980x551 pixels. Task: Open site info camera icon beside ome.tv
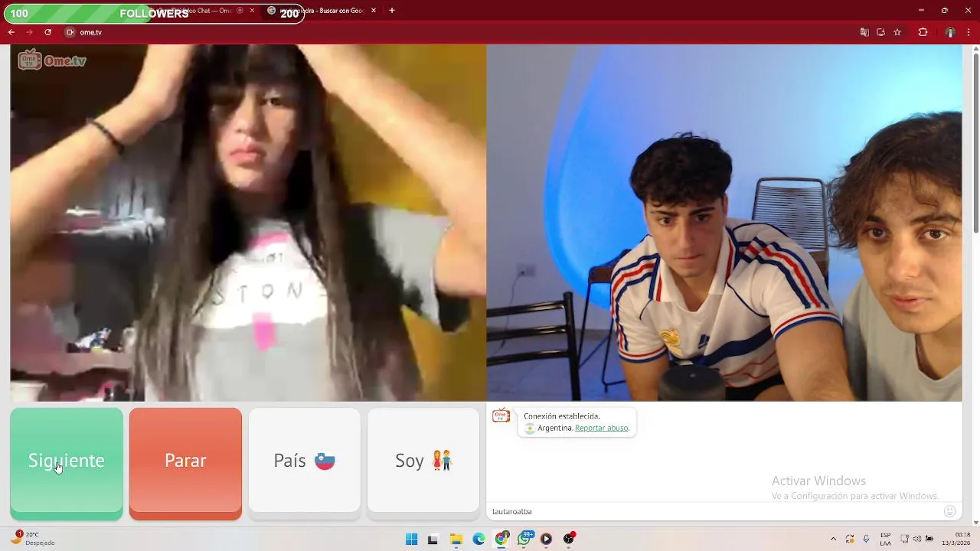(x=70, y=32)
